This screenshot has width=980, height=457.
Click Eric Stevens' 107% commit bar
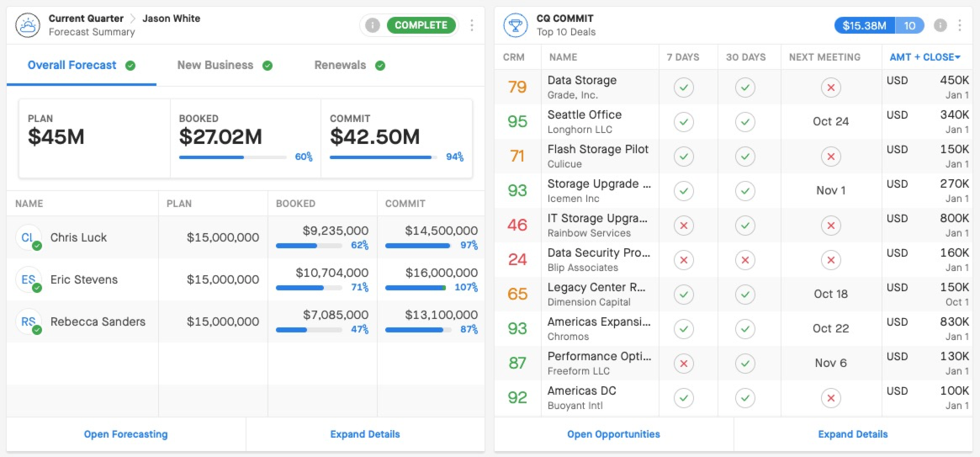(416, 288)
